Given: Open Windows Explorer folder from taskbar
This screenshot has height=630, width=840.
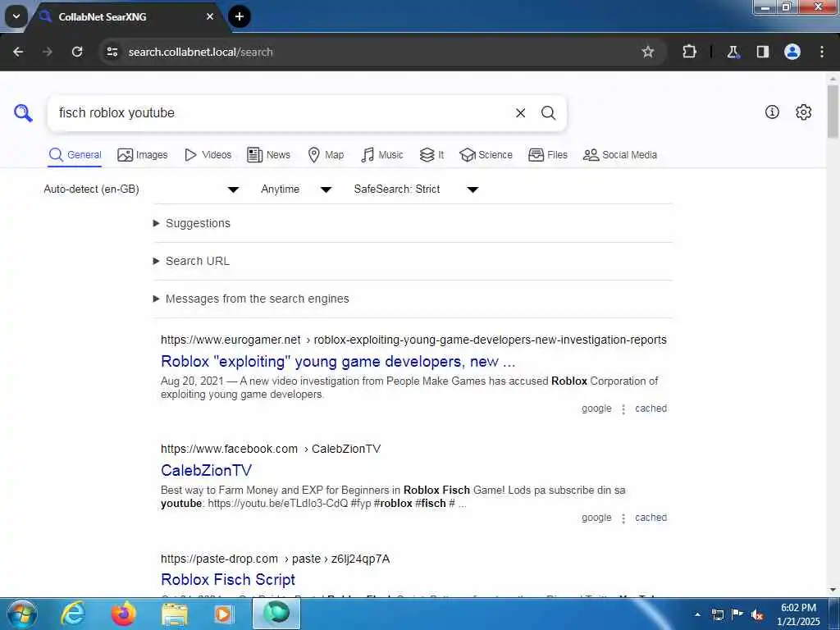Looking at the screenshot, I should (174, 614).
